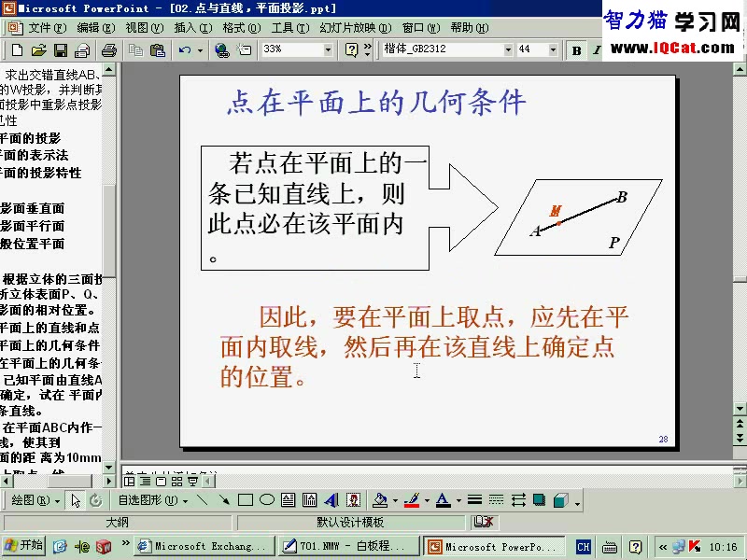
Task: Toggle italic formatting
Action: [x=597, y=51]
